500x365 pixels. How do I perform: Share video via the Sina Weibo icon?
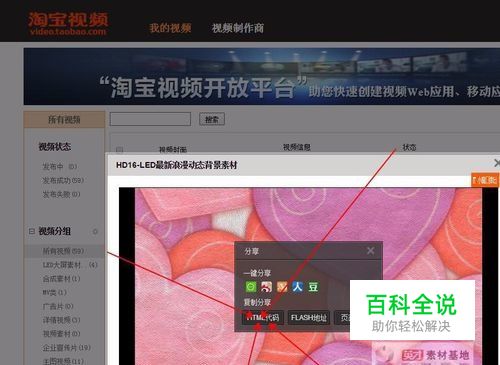point(266,286)
